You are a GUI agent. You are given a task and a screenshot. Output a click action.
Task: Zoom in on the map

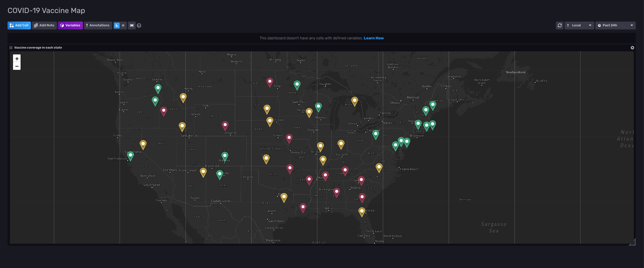click(x=17, y=59)
